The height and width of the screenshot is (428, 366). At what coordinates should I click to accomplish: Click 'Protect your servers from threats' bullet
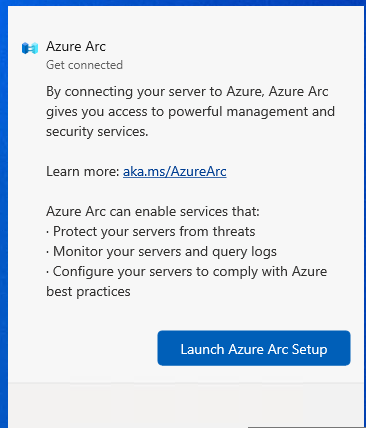(151, 231)
